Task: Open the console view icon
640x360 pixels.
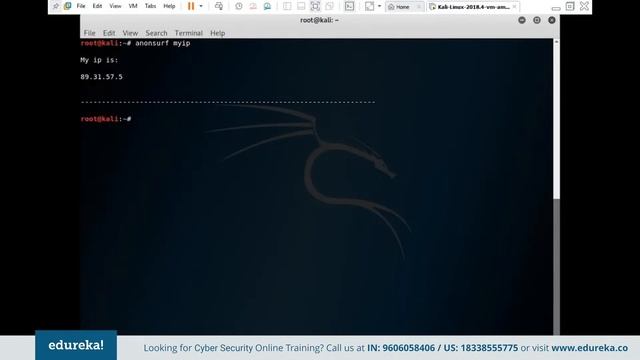Action: [349, 6]
